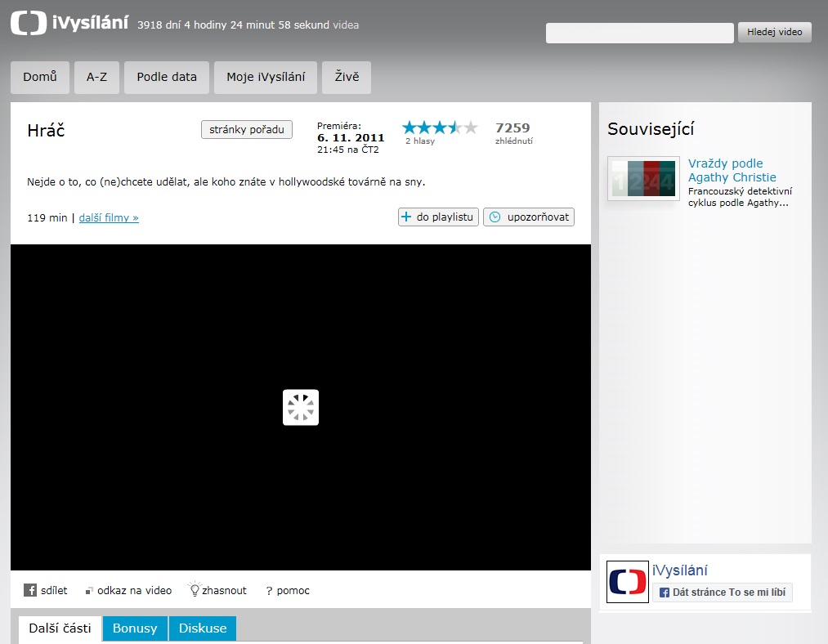The width and height of the screenshot is (828, 644).
Task: Click the Czech TV logo in Facebook box
Action: pyautogui.click(x=628, y=583)
